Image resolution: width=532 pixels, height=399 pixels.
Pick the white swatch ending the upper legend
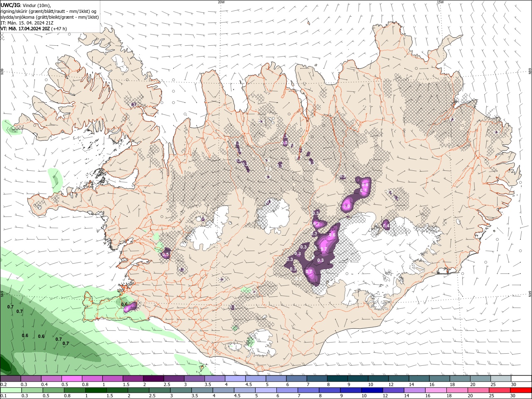[521, 379]
